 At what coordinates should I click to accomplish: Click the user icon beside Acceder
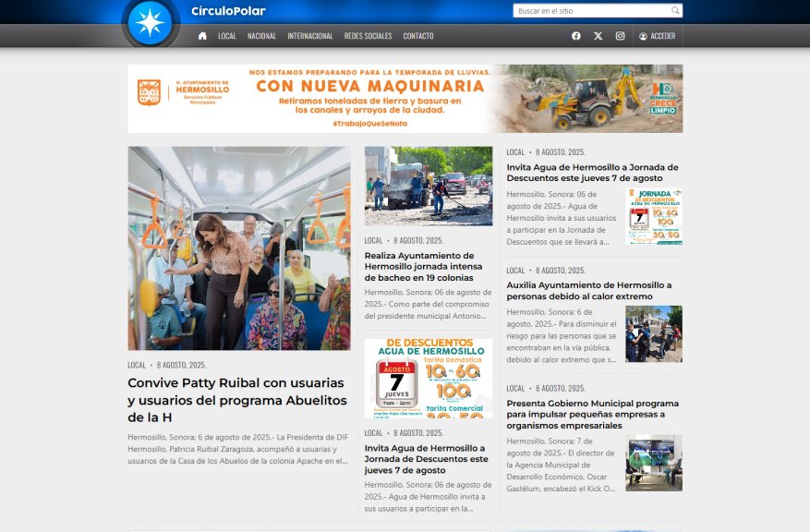(644, 36)
